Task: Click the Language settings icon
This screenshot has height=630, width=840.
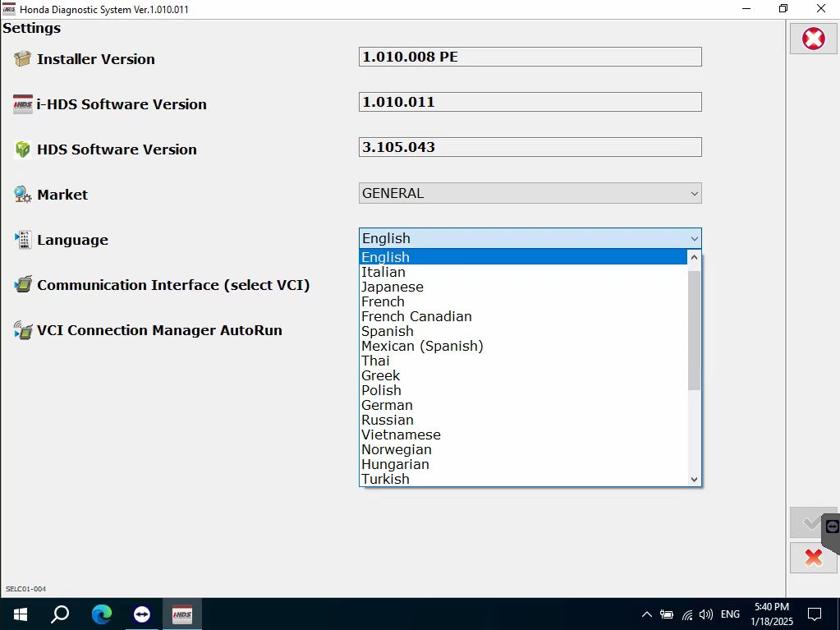Action: [22, 240]
